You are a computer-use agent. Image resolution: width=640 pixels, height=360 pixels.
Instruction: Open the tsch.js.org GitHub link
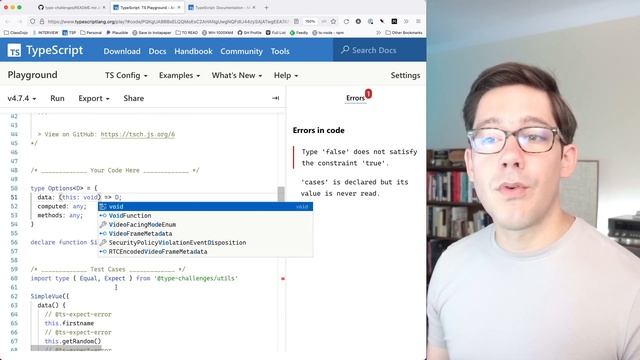click(x=138, y=134)
